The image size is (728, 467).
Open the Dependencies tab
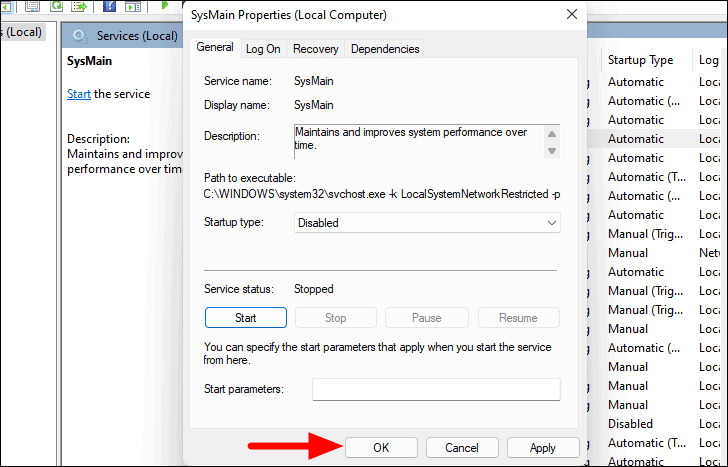point(385,49)
